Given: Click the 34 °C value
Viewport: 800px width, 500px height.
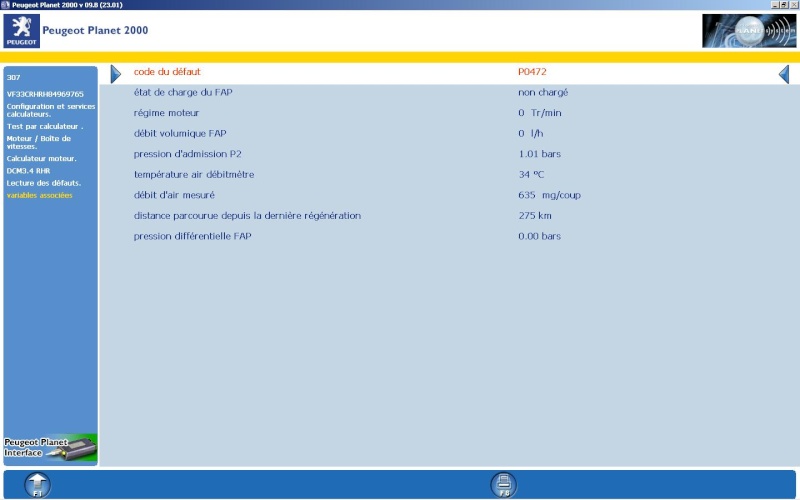Looking at the screenshot, I should [531, 174].
